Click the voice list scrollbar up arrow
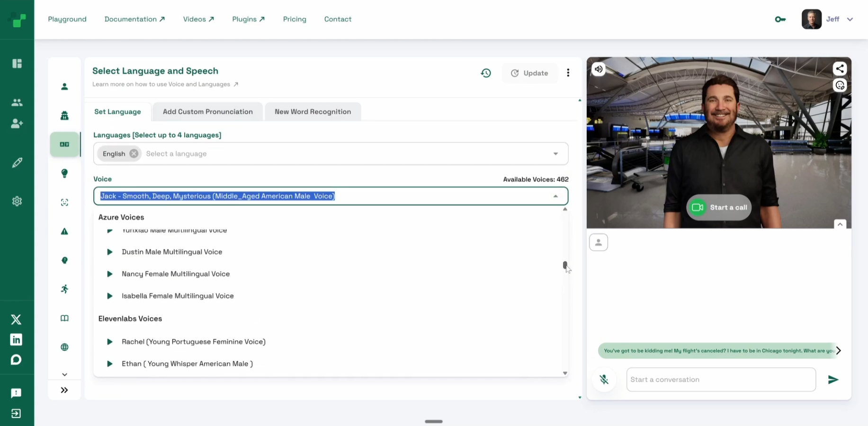The image size is (868, 426). pos(565,209)
